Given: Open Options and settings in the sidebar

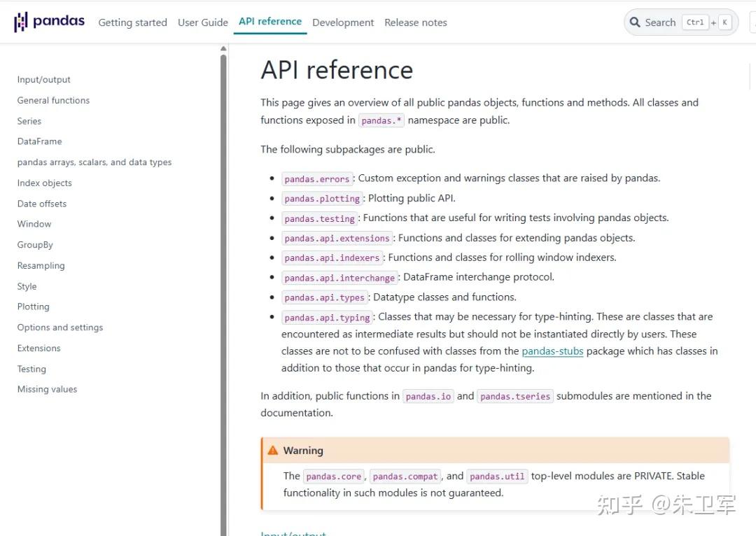Looking at the screenshot, I should click(x=60, y=327).
